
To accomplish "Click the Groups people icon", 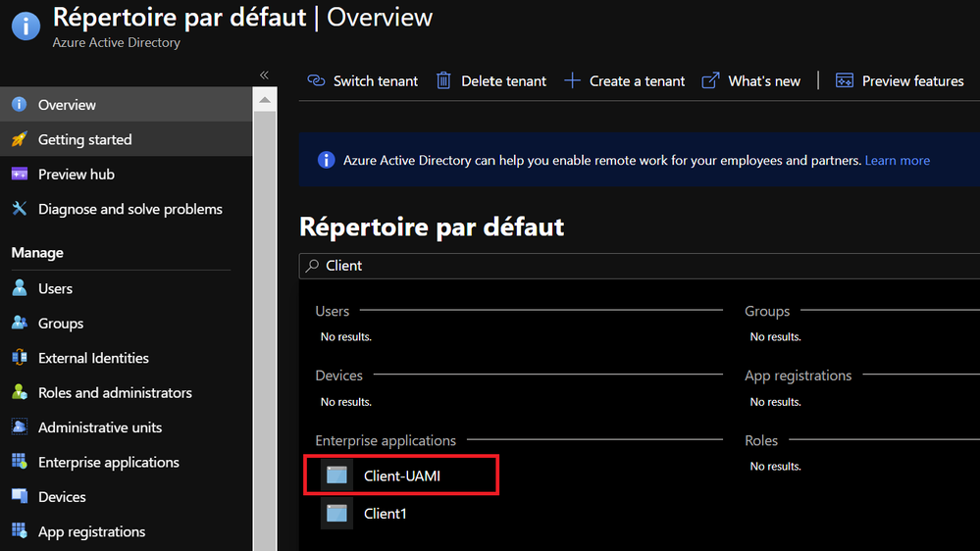I will coord(20,323).
